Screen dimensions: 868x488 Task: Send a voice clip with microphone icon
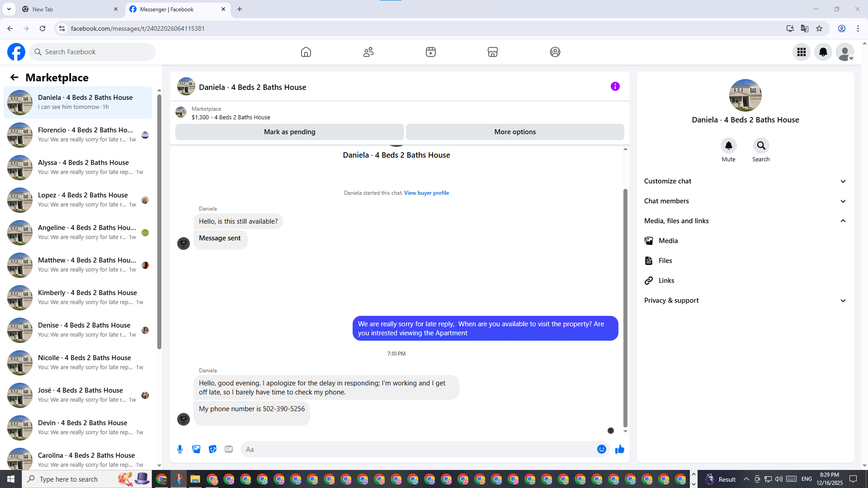[180, 449]
